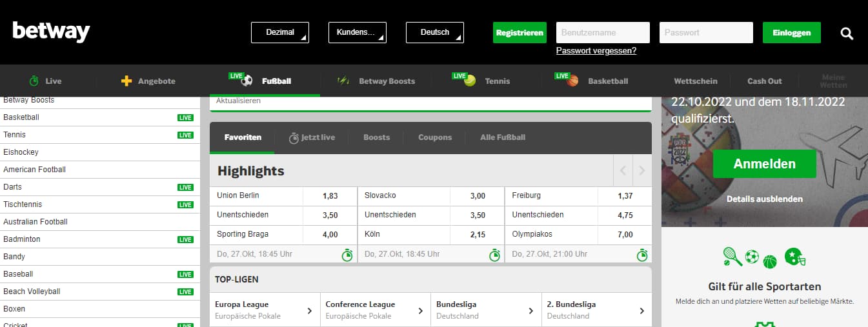Click stopwatch icon under Freiburg match
Viewport: 868px width, 327px height.
pos(642,255)
